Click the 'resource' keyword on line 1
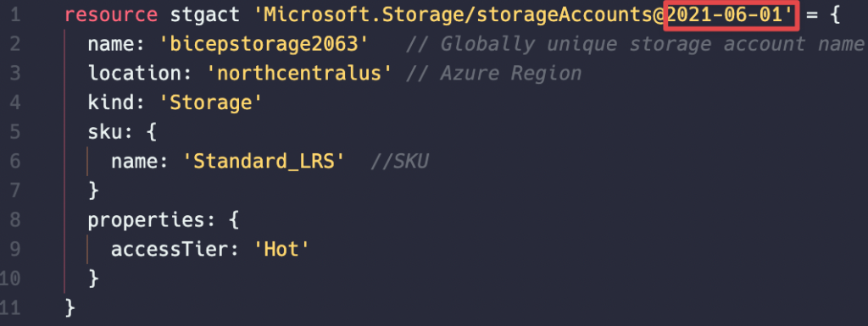This screenshot has width=868, height=326. (x=111, y=15)
